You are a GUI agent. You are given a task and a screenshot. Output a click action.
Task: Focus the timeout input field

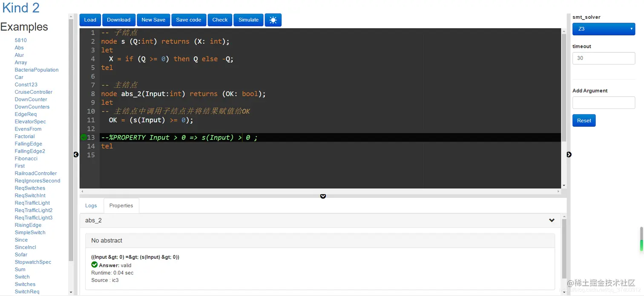pyautogui.click(x=604, y=58)
